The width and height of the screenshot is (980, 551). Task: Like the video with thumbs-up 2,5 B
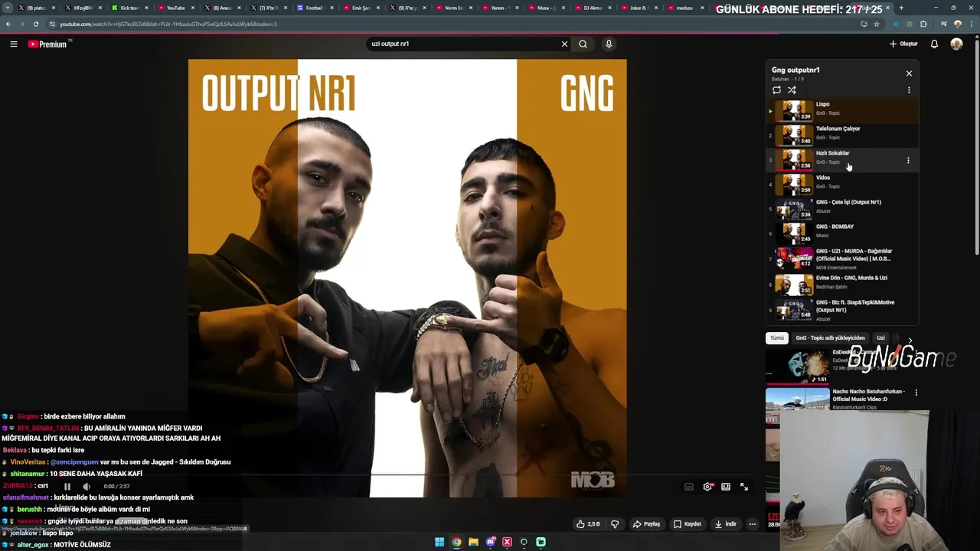[588, 524]
